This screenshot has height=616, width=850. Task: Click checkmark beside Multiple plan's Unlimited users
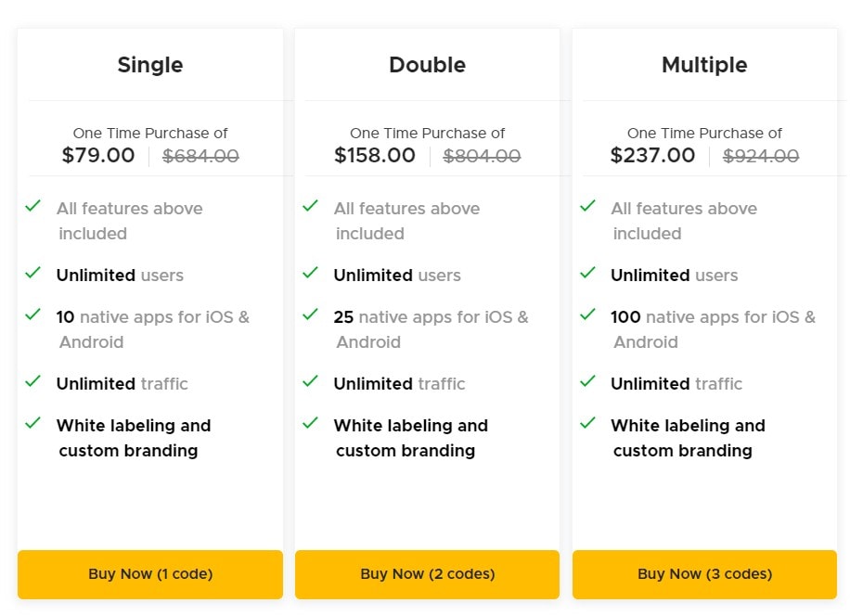tap(587, 273)
